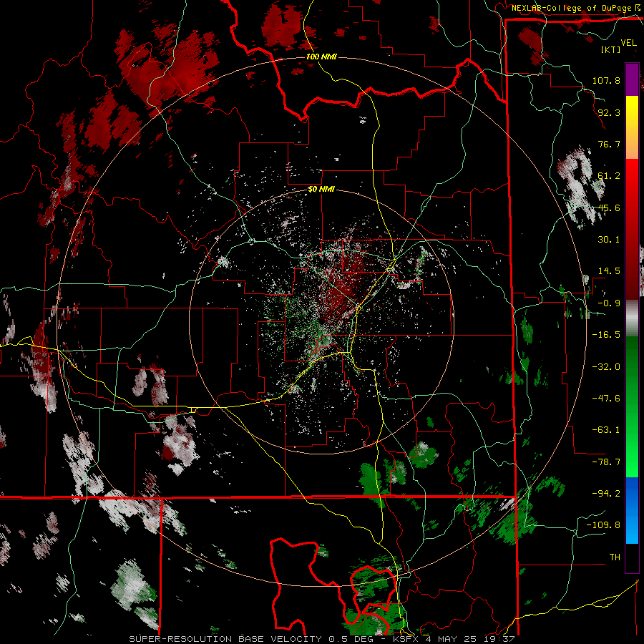The height and width of the screenshot is (644, 644).
Task: Click the -109.8 legend value
Action: pyautogui.click(x=603, y=525)
